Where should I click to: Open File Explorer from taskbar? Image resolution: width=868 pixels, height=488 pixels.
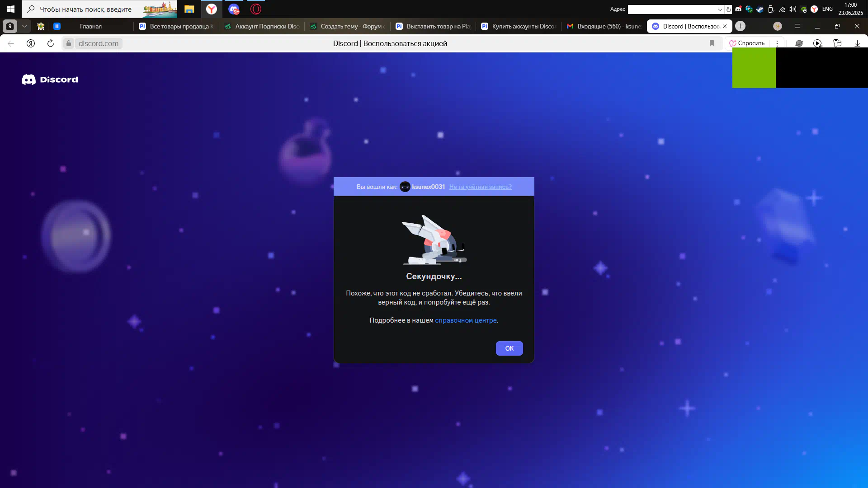189,9
